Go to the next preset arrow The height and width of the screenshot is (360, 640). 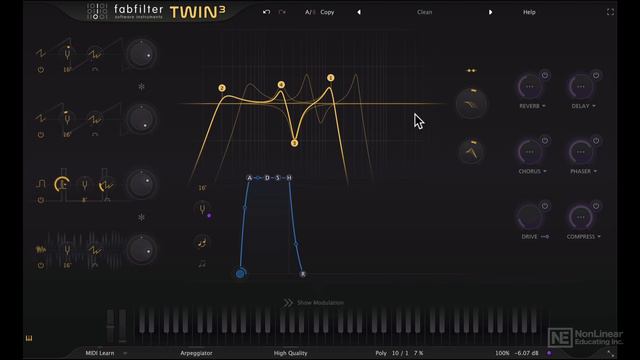tap(490, 12)
